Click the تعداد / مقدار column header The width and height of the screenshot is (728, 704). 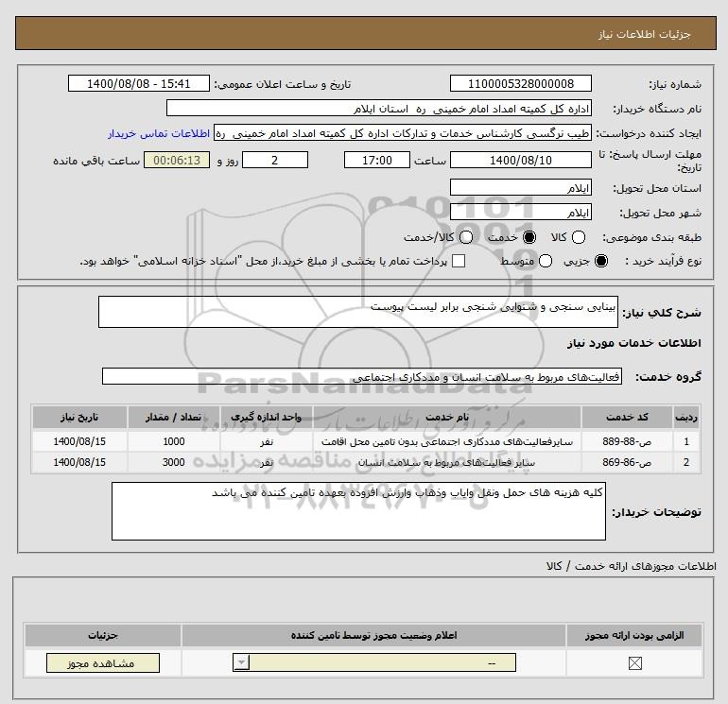pyautogui.click(x=174, y=417)
